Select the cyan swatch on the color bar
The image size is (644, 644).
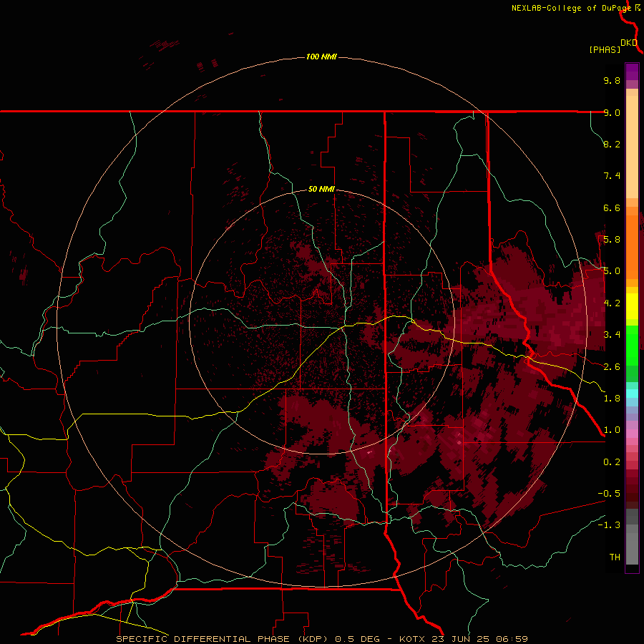coord(632,394)
